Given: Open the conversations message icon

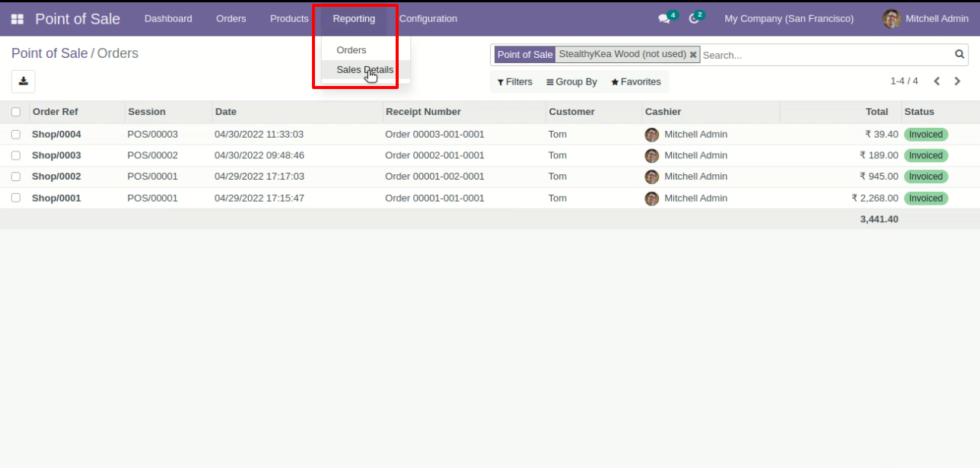Looking at the screenshot, I should [664, 19].
